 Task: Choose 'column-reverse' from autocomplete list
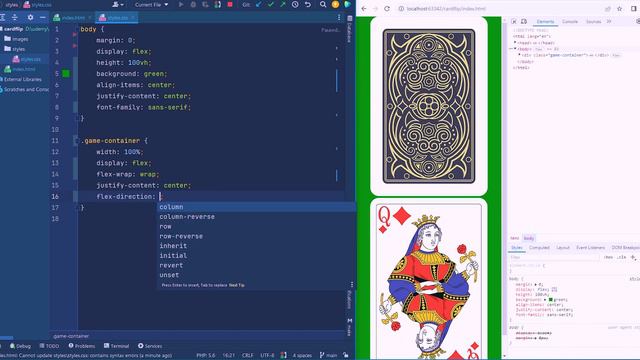coord(257,217)
